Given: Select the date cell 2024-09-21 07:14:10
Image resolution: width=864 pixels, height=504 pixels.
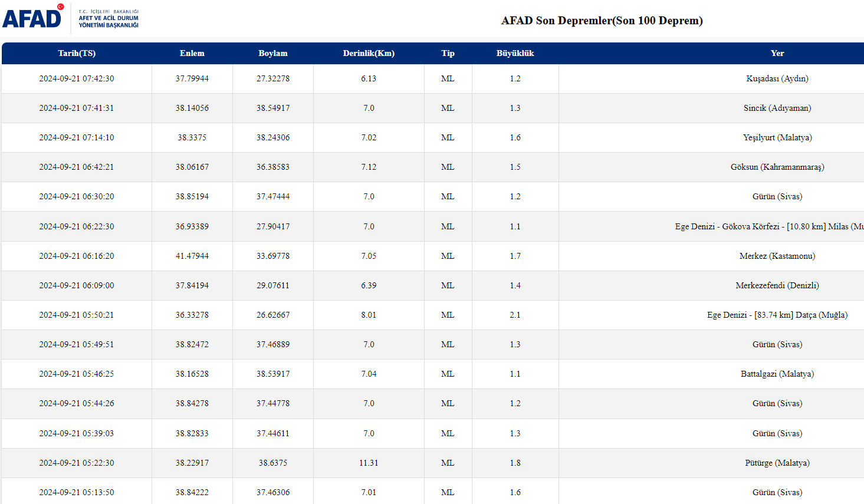Looking at the screenshot, I should coord(77,137).
